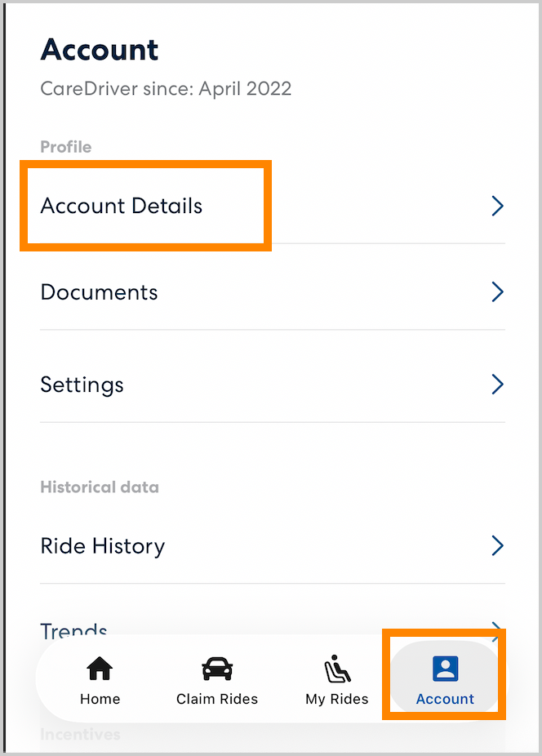Expand the Ride History entry

(103, 545)
